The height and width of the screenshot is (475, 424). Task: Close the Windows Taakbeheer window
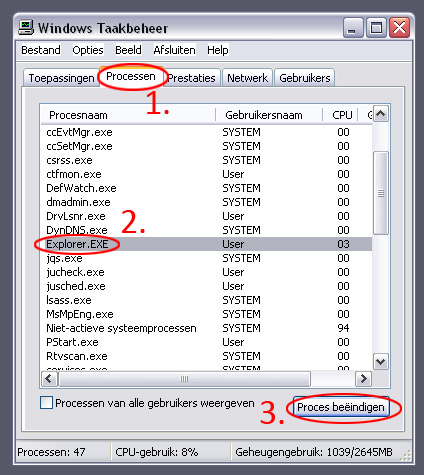pos(400,28)
